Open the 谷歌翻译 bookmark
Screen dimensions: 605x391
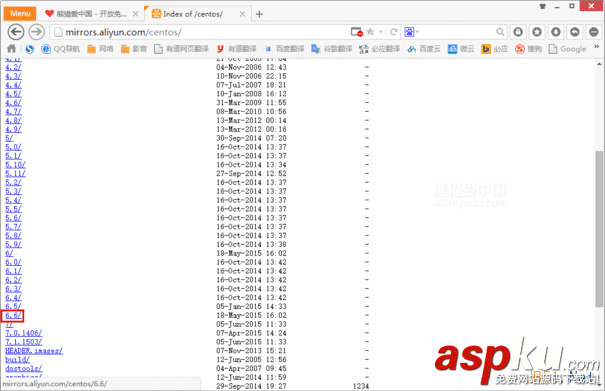[x=332, y=49]
